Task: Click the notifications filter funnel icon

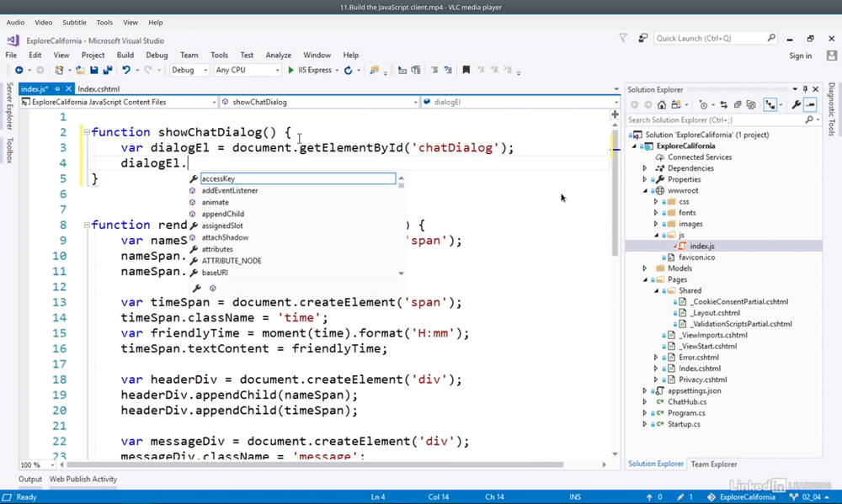Action: (x=623, y=38)
